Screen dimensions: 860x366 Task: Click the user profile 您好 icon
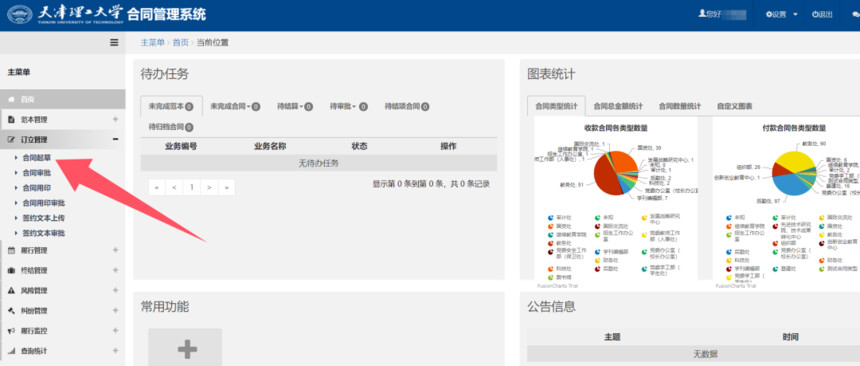(x=701, y=14)
